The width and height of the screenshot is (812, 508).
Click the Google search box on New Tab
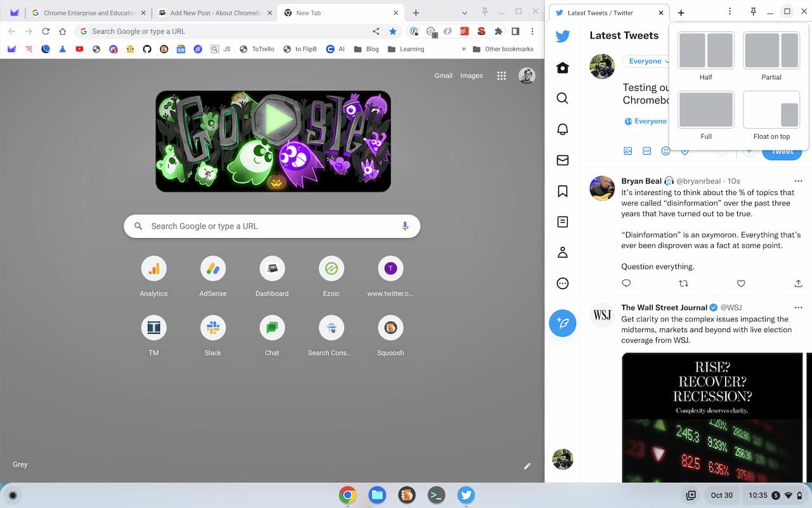(x=272, y=226)
